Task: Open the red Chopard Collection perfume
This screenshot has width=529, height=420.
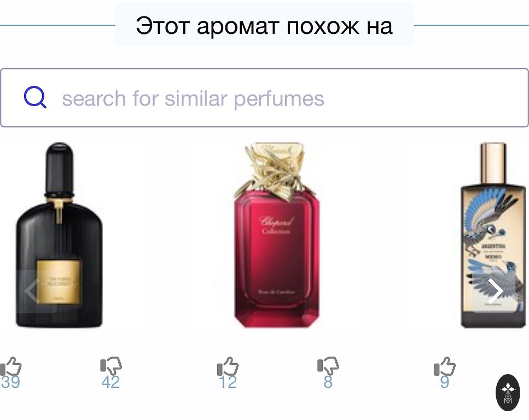Action: (277, 235)
